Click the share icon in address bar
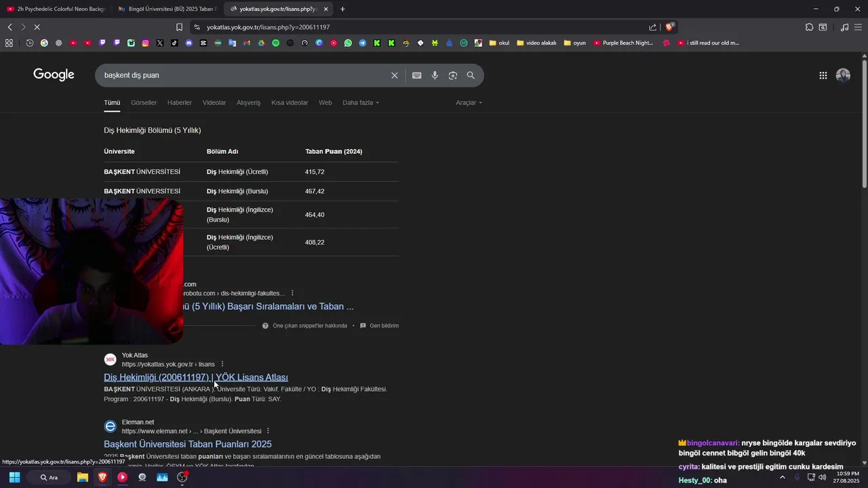 point(652,27)
